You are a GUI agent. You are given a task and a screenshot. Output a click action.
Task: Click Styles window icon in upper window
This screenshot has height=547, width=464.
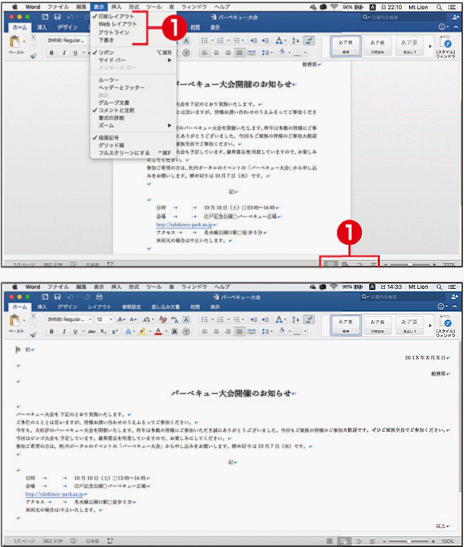point(446,47)
